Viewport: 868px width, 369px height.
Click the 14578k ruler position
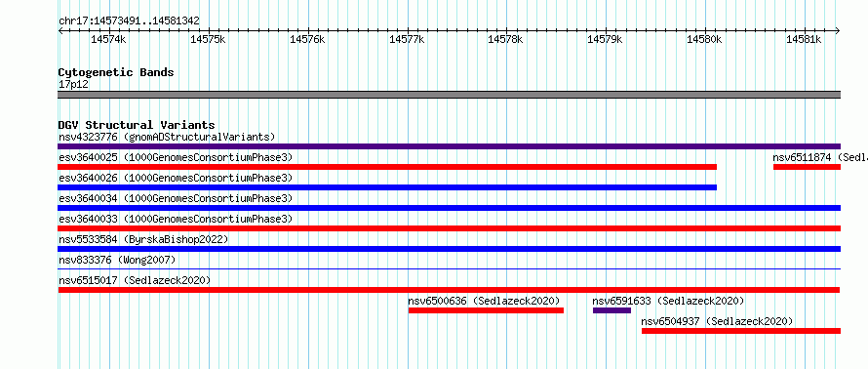click(506, 39)
